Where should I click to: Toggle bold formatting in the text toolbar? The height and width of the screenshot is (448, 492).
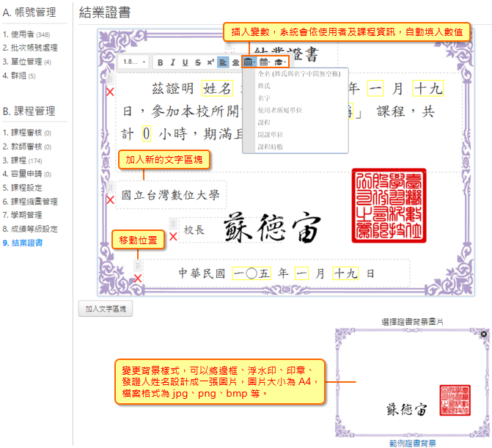161,62
